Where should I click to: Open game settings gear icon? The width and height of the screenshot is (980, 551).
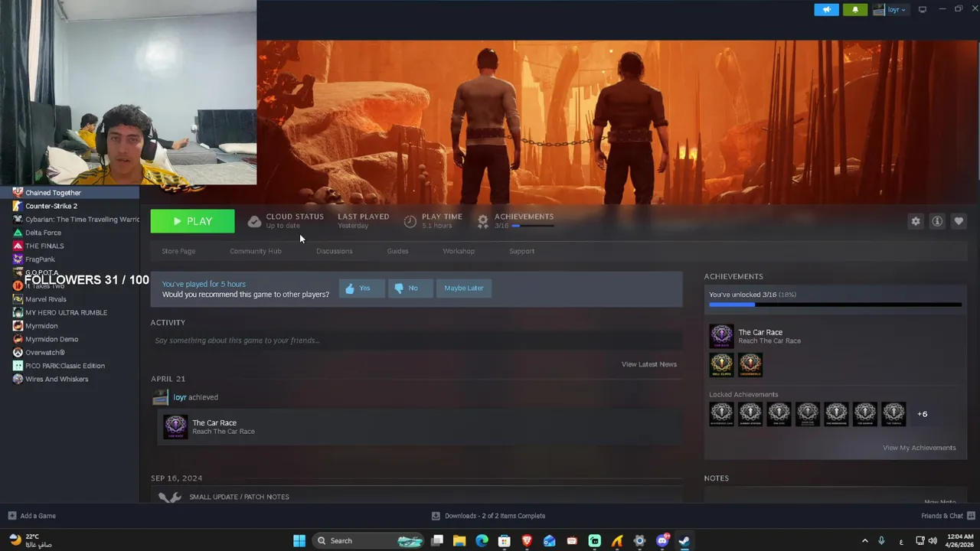(916, 221)
